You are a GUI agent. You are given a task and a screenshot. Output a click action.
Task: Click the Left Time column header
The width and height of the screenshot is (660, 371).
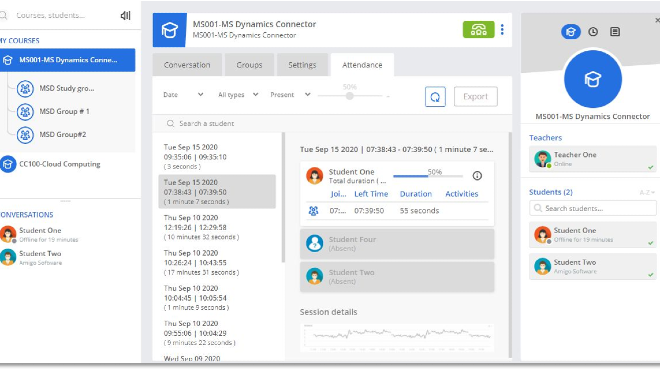tap(371, 194)
